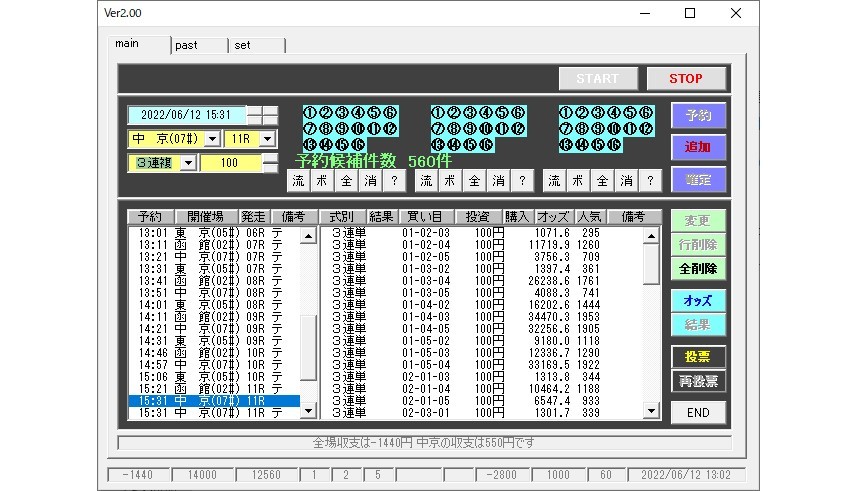Open the 3連複 bet type dropdown

(x=188, y=163)
